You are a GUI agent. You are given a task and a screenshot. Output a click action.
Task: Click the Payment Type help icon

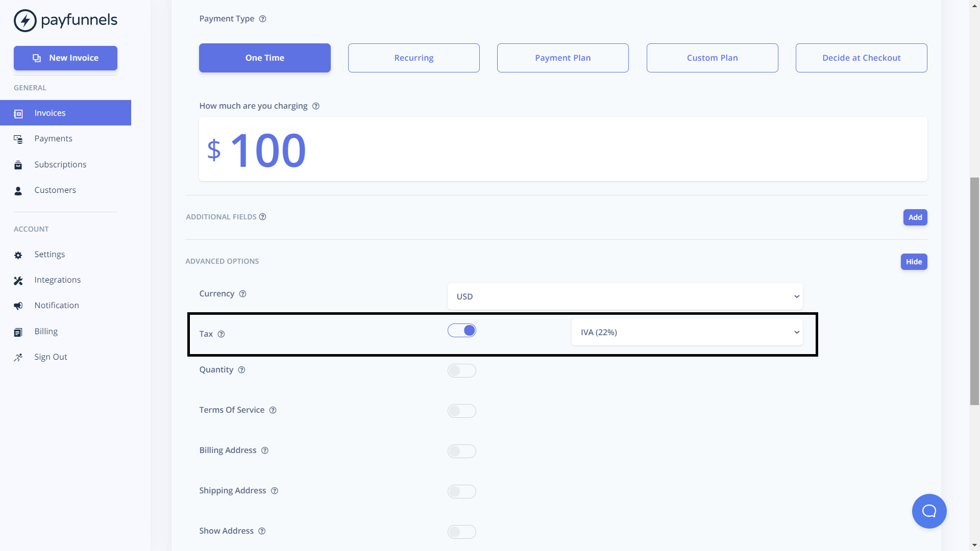tap(263, 19)
